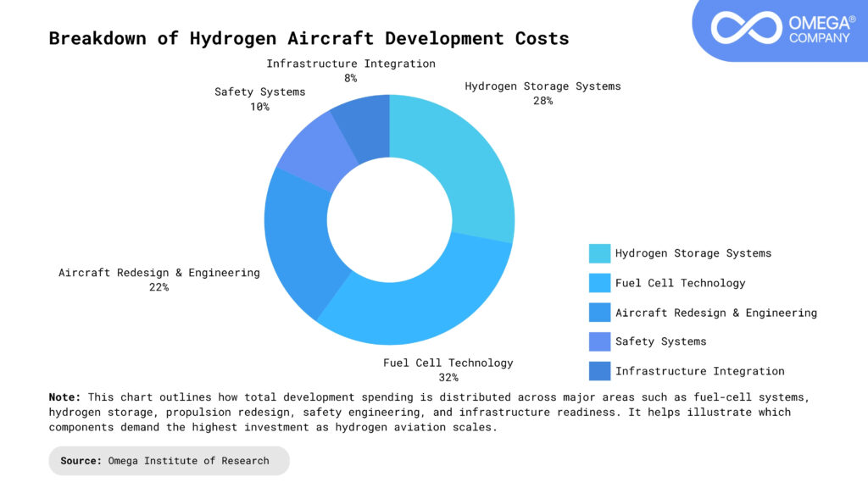Click the Omega infinity logo icon
This screenshot has width=868, height=488.
pos(746,28)
